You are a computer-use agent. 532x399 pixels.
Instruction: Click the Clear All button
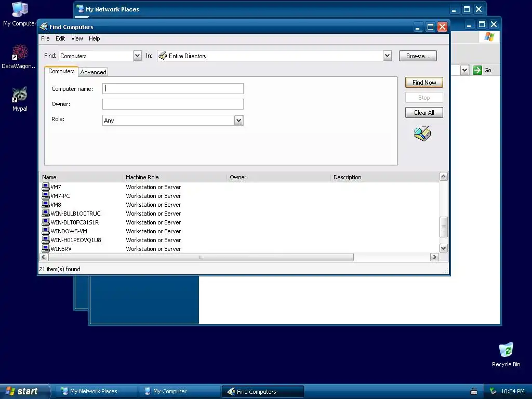(424, 113)
